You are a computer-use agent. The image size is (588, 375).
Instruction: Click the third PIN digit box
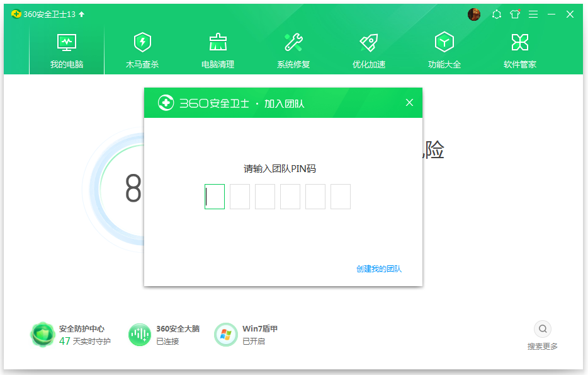[265, 196]
